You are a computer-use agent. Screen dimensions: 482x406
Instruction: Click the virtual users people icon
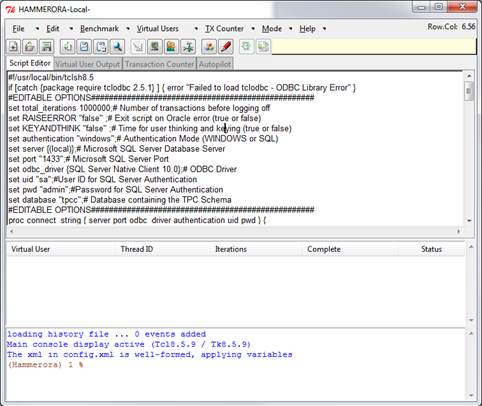[171, 46]
